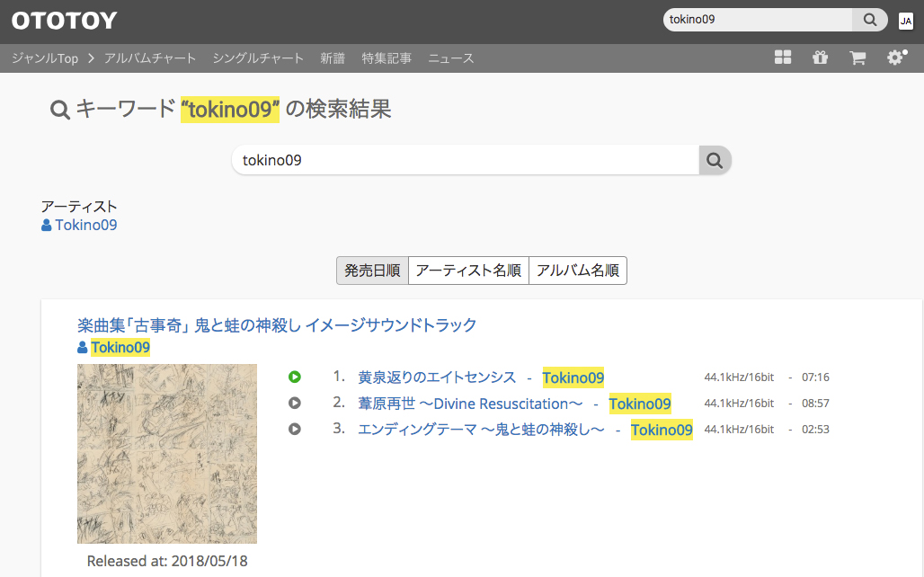Sort results by 発売日順

coord(372,271)
